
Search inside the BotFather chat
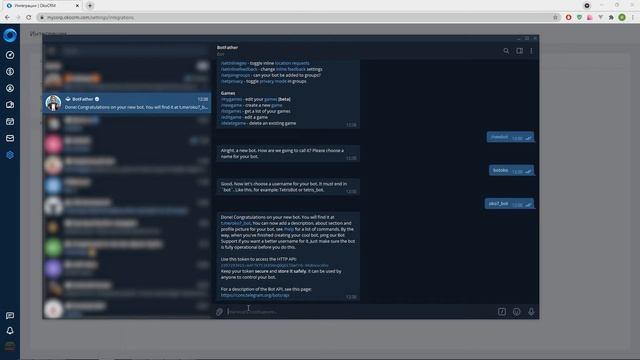click(x=506, y=51)
